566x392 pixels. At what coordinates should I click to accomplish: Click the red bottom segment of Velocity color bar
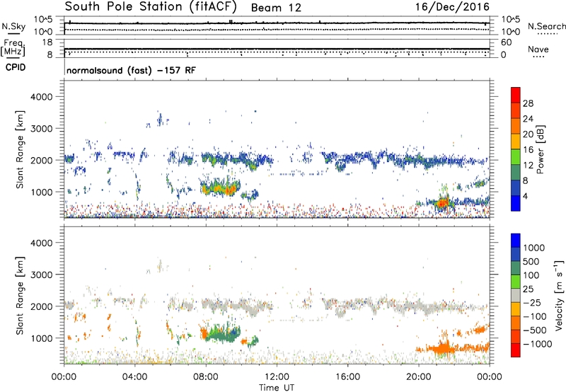pos(516,350)
